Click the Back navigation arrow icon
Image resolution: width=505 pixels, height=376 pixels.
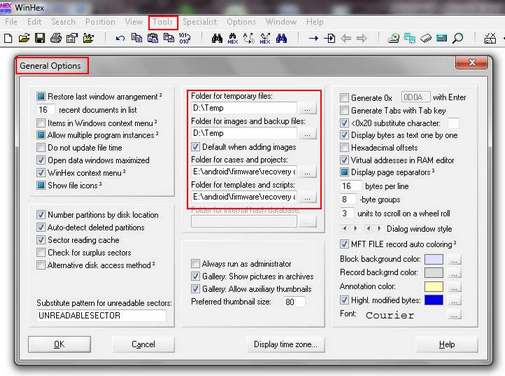point(346,39)
